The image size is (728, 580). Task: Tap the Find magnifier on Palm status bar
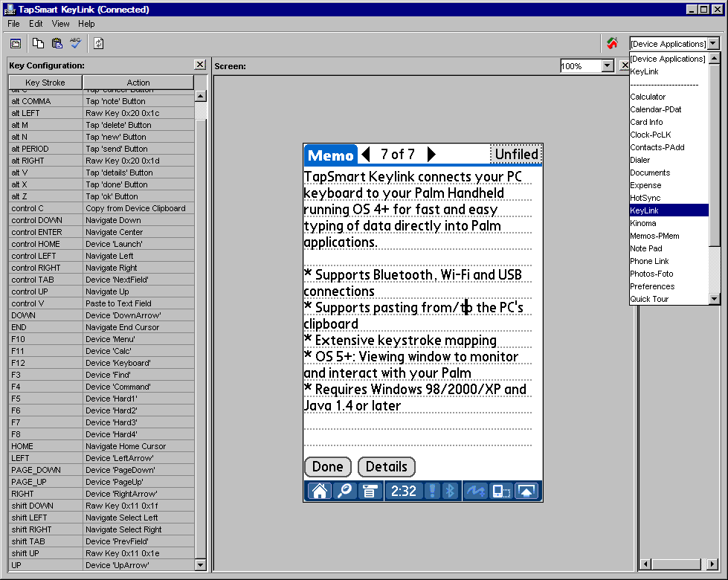(345, 491)
